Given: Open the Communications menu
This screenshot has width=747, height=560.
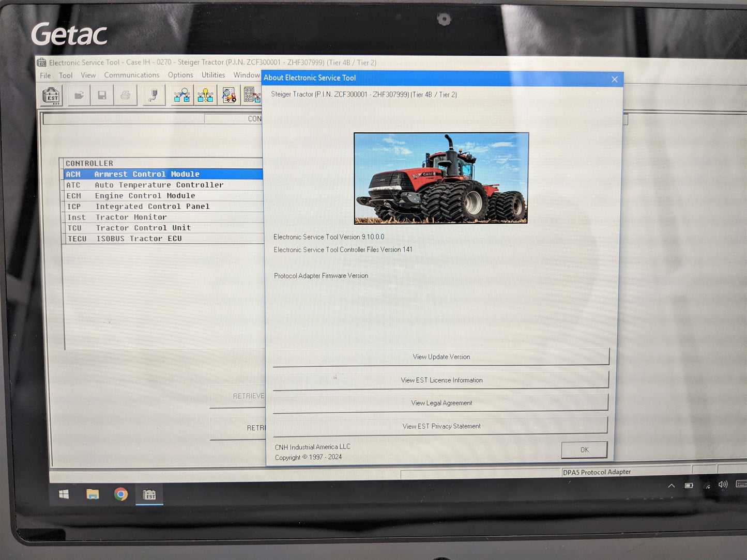Looking at the screenshot, I should (131, 75).
